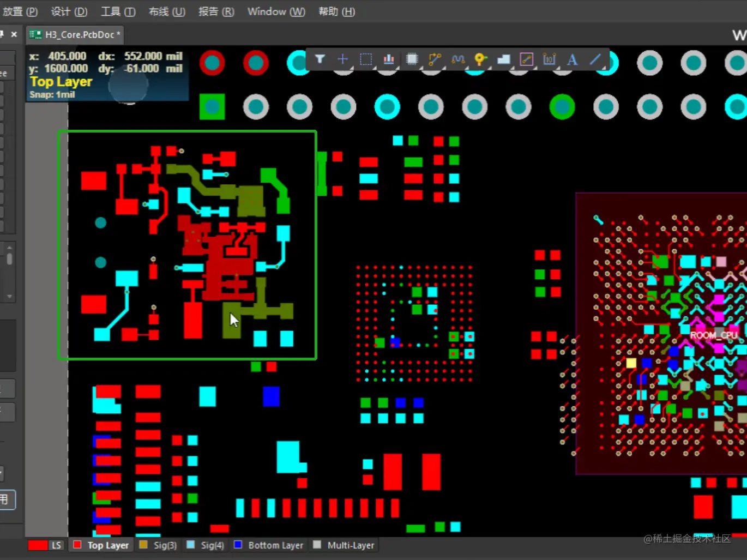Open the 设计 (D) menu
The height and width of the screenshot is (560, 747).
point(69,11)
